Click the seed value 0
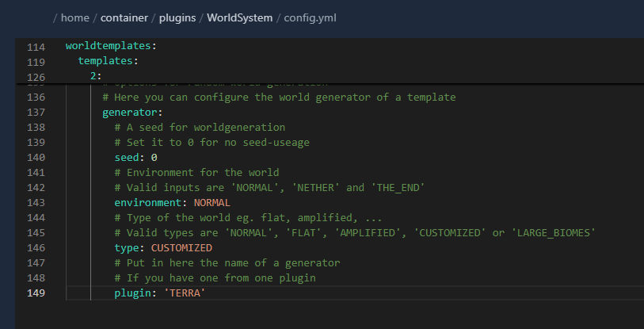Viewport: 644px width, 329px height. click(x=154, y=157)
